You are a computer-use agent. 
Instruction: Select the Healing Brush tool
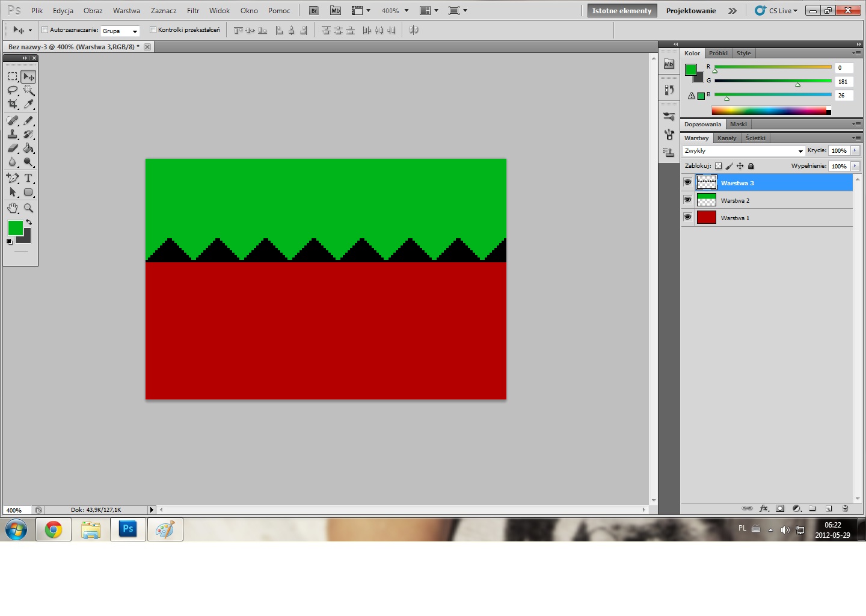(13, 120)
